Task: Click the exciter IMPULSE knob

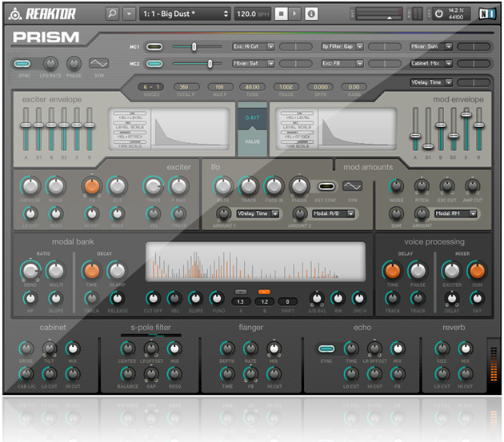Action: point(30,186)
